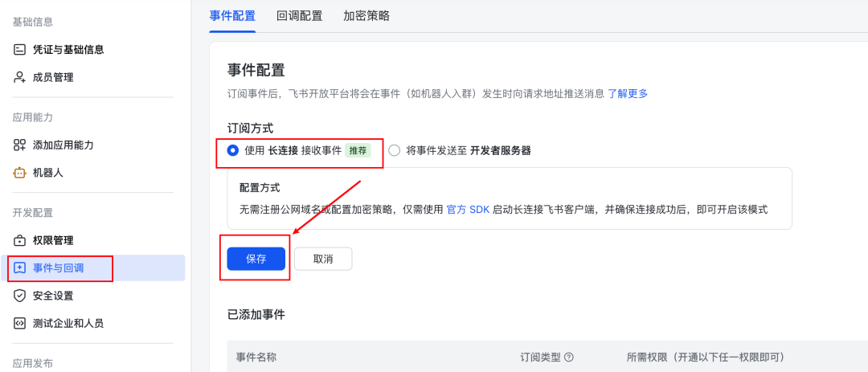
Task: Switch to the 事件配置 tab
Action: coord(232,16)
